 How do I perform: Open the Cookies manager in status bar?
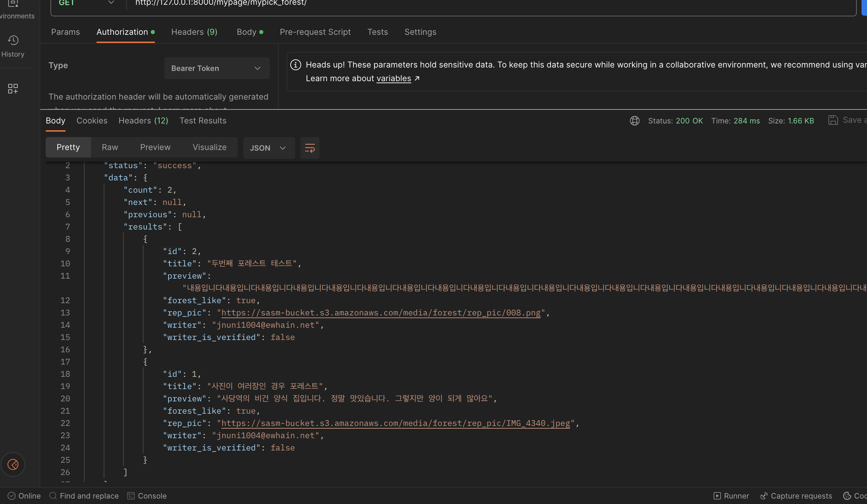[x=855, y=496]
